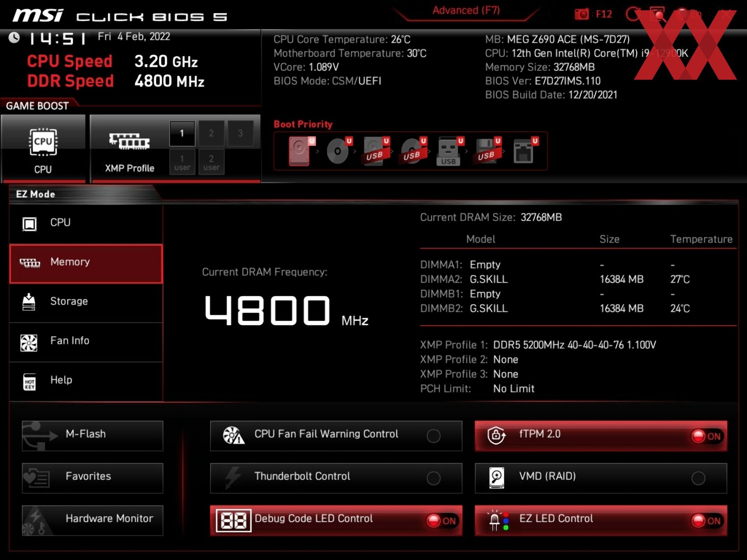Click the BIOS Mode CSM/UEFI text
This screenshot has height=560, width=747.
click(x=327, y=81)
